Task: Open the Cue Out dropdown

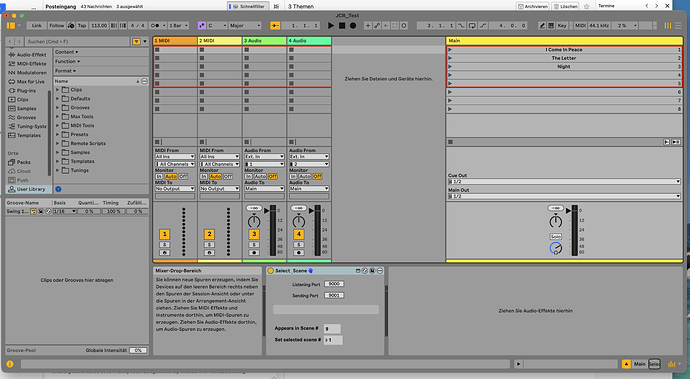Action: (564, 181)
